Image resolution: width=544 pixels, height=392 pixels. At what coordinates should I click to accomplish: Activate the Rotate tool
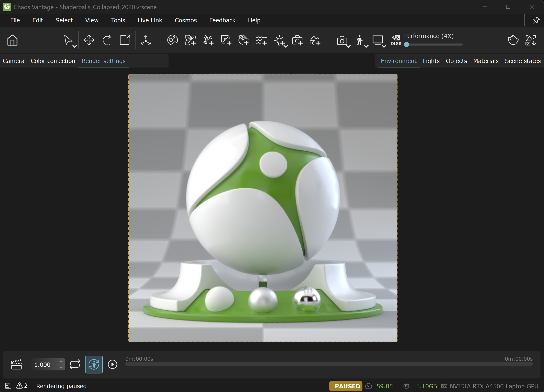coord(107,40)
